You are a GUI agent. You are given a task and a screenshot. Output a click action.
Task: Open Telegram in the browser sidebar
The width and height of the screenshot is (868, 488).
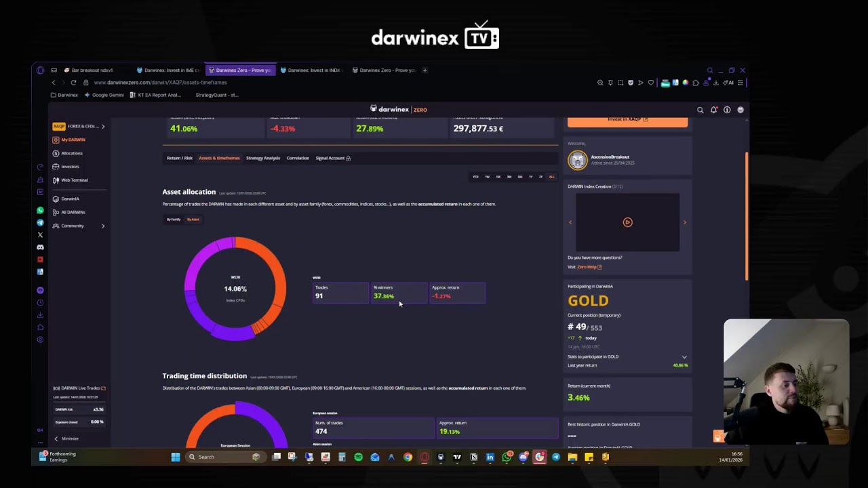coord(40,223)
